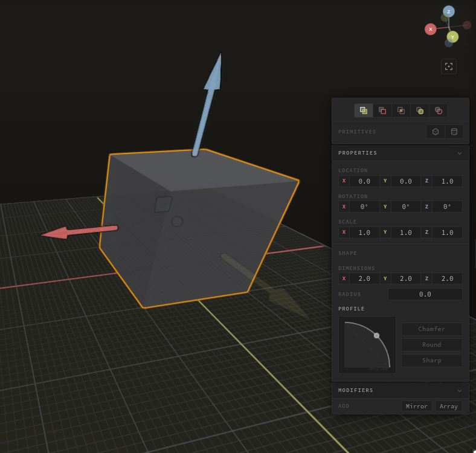476x453 pixels.
Task: Click the frame selection focus button
Action: point(449,66)
